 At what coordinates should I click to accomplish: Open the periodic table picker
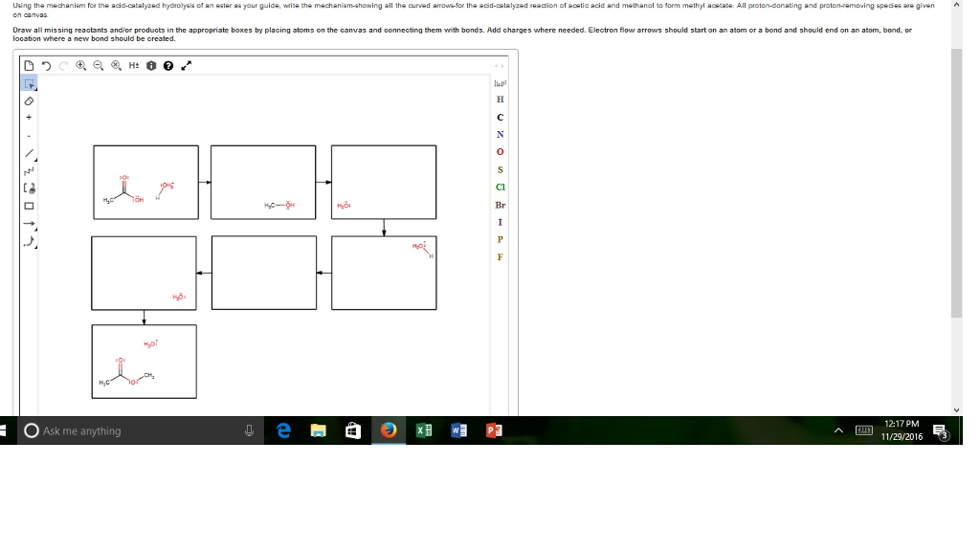click(500, 83)
